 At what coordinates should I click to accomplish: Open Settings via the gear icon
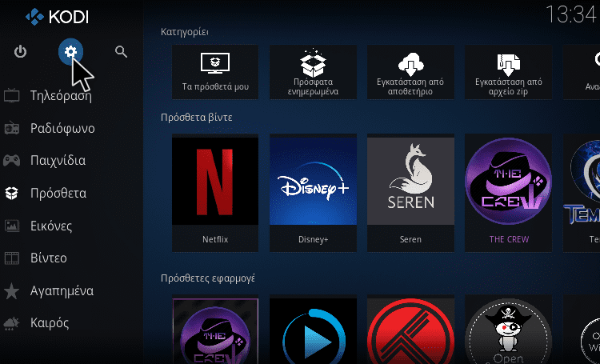point(70,51)
